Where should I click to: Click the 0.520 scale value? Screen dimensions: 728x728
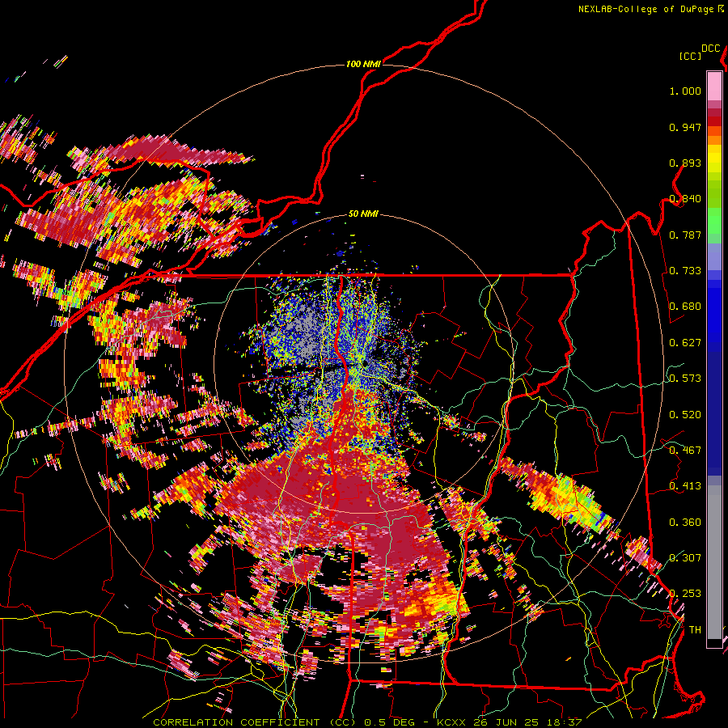tap(685, 415)
